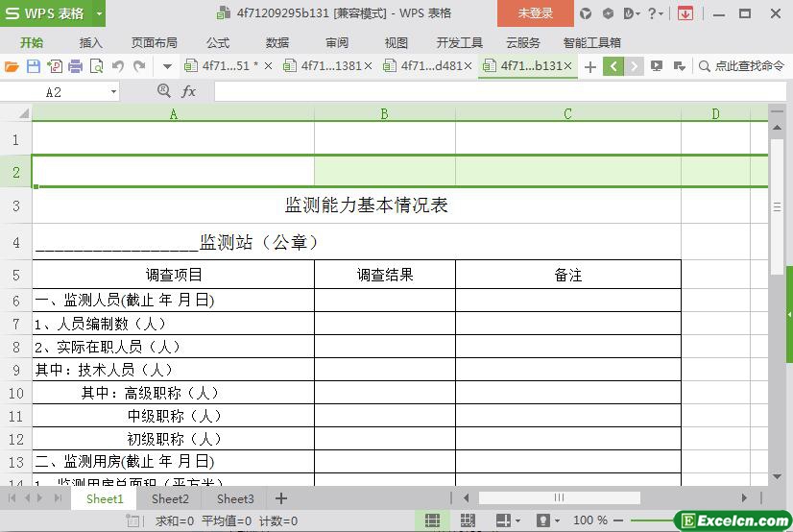Image resolution: width=793 pixels, height=532 pixels.
Task: Click the WPS 表格 application button
Action: coord(46,13)
